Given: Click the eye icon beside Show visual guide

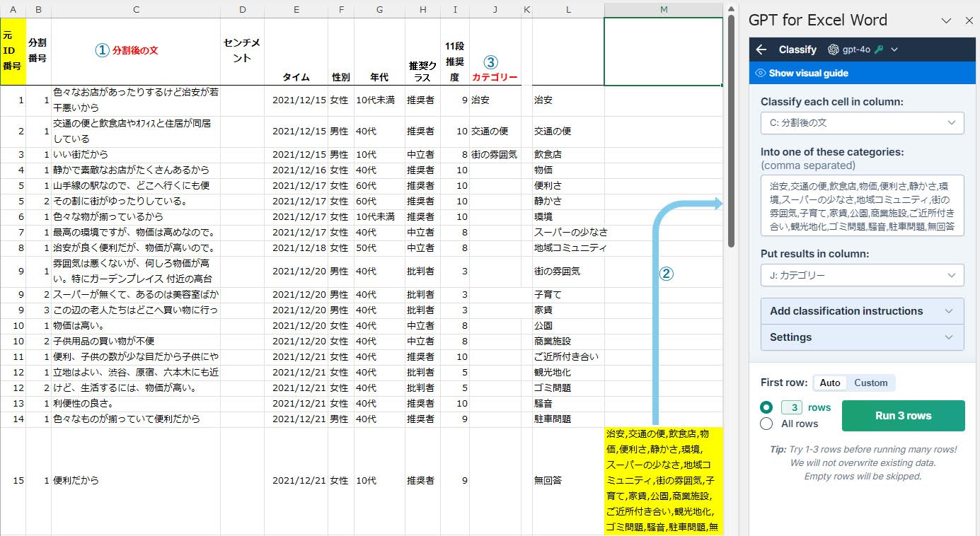Looking at the screenshot, I should (x=761, y=73).
